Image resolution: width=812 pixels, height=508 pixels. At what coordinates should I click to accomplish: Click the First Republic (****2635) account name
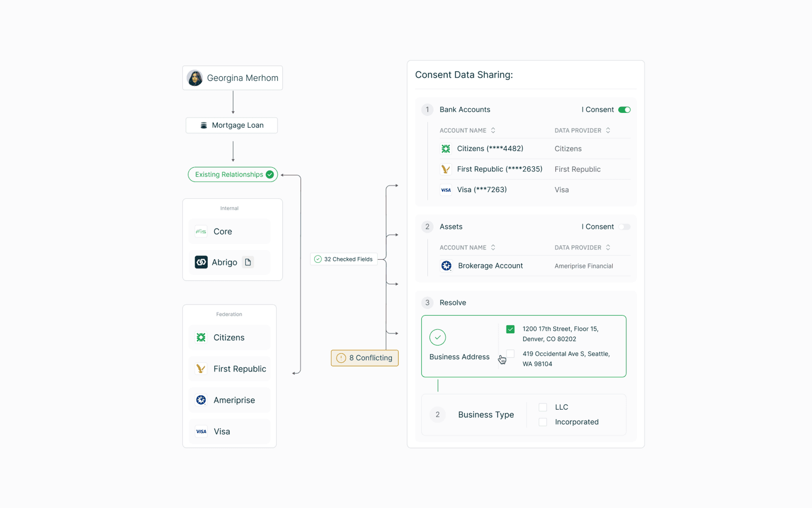(500, 169)
